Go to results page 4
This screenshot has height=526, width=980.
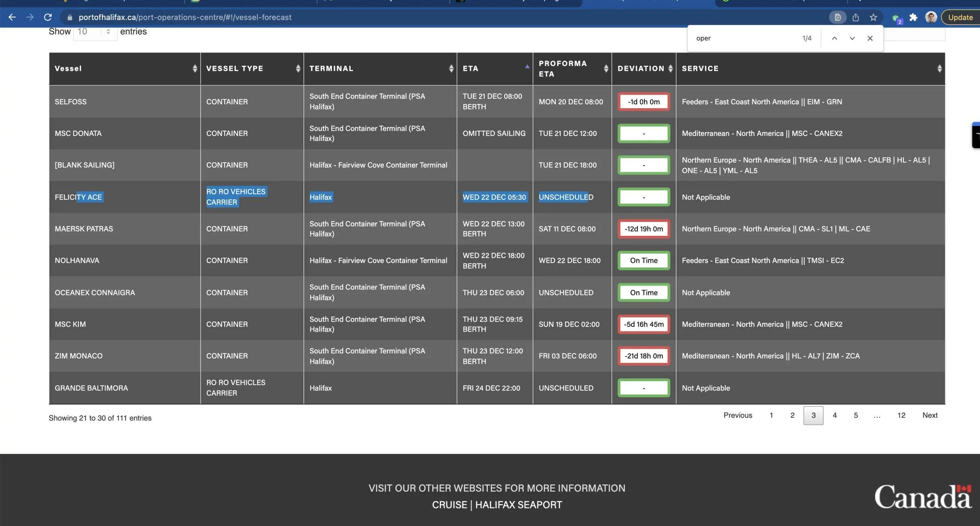point(835,415)
